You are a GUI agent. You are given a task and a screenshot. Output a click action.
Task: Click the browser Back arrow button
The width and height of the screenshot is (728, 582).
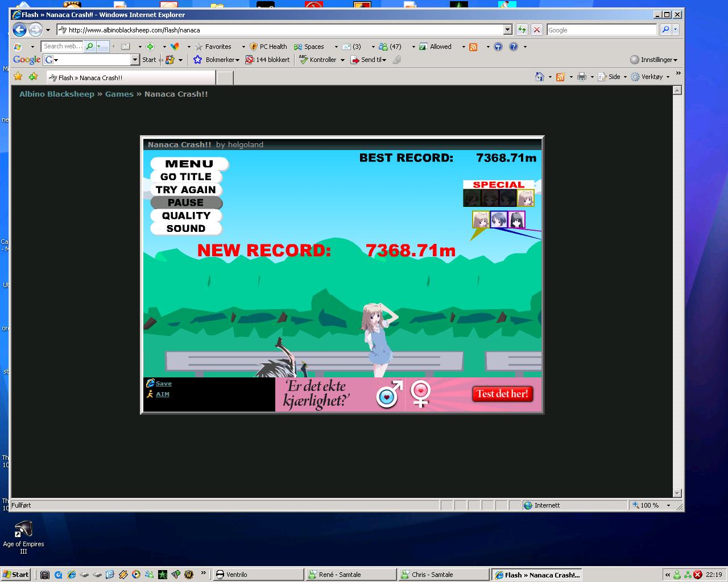(19, 30)
